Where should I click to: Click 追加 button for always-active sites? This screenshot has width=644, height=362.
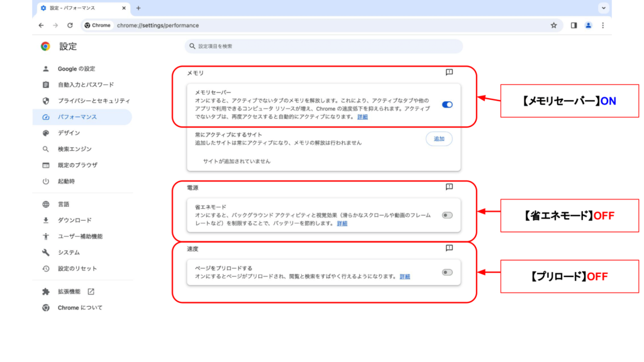pyautogui.click(x=439, y=139)
